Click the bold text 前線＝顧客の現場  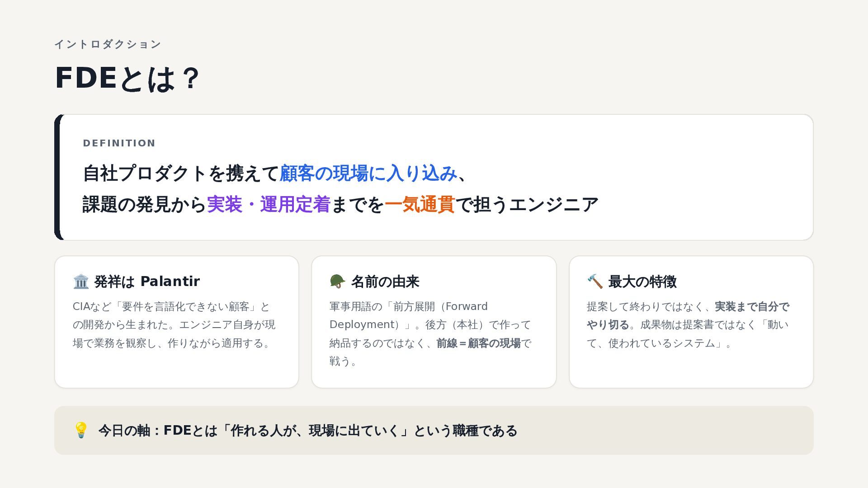(479, 343)
